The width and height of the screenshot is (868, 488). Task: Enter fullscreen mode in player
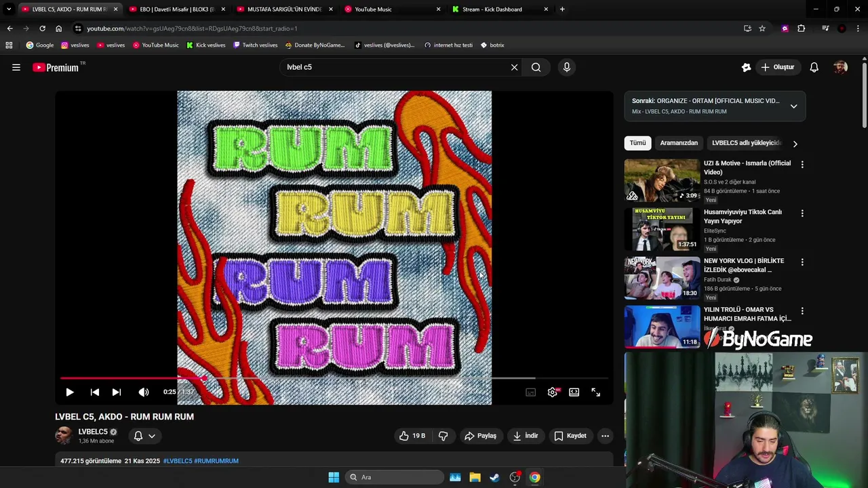coord(595,392)
